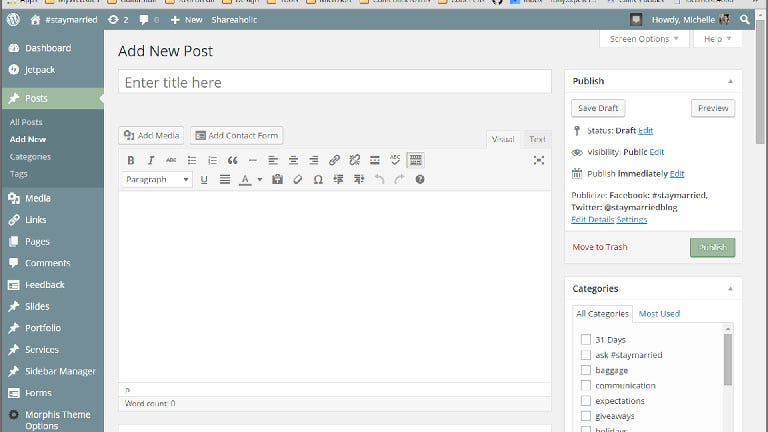Open text color picker arrow
768x432 pixels.
click(x=260, y=180)
